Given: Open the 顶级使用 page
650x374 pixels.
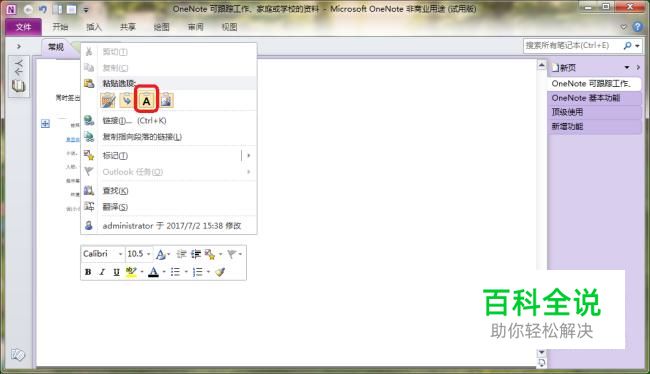Looking at the screenshot, I should (594, 112).
